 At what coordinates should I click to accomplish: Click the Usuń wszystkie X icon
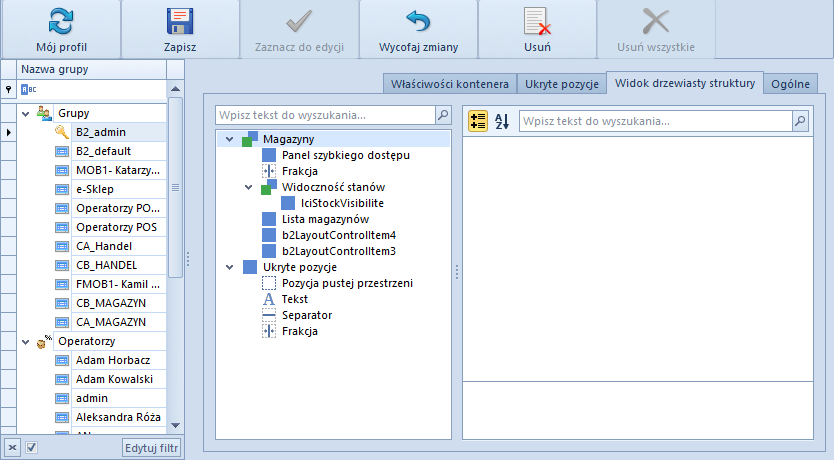click(x=656, y=21)
